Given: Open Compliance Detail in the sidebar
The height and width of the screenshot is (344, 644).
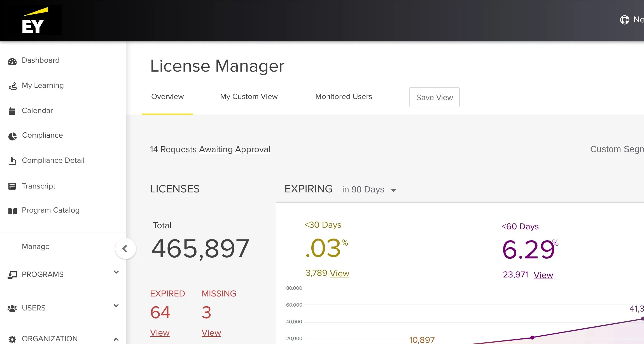Looking at the screenshot, I should coord(53,160).
